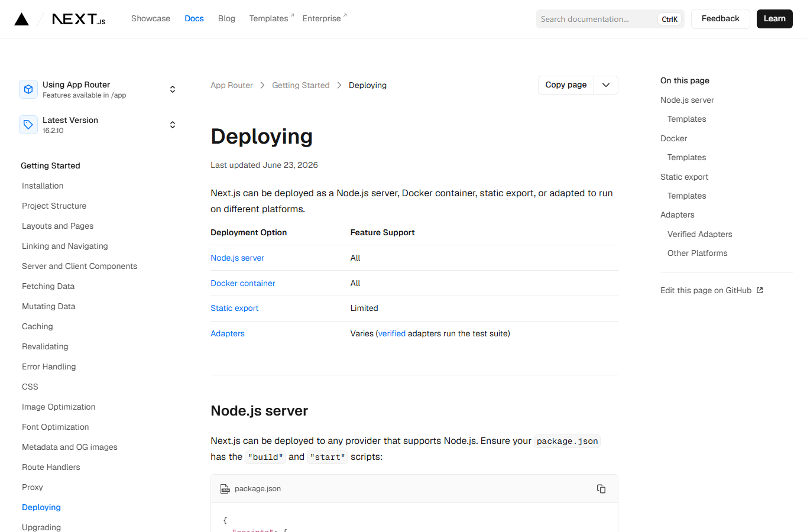The image size is (807, 532).
Task: Copy the package.json code snippet
Action: 601,489
